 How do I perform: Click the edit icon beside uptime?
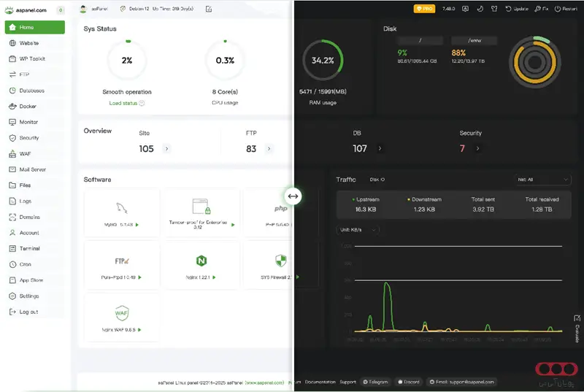209,9
